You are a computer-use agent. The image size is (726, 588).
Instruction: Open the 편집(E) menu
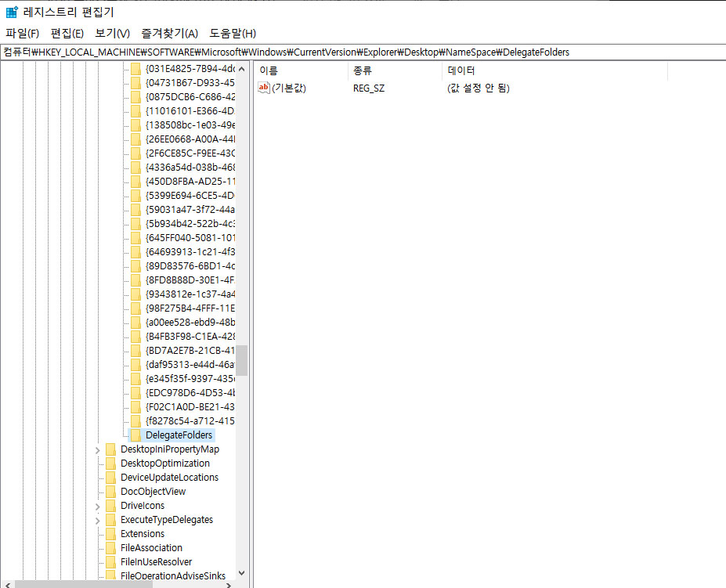(67, 34)
